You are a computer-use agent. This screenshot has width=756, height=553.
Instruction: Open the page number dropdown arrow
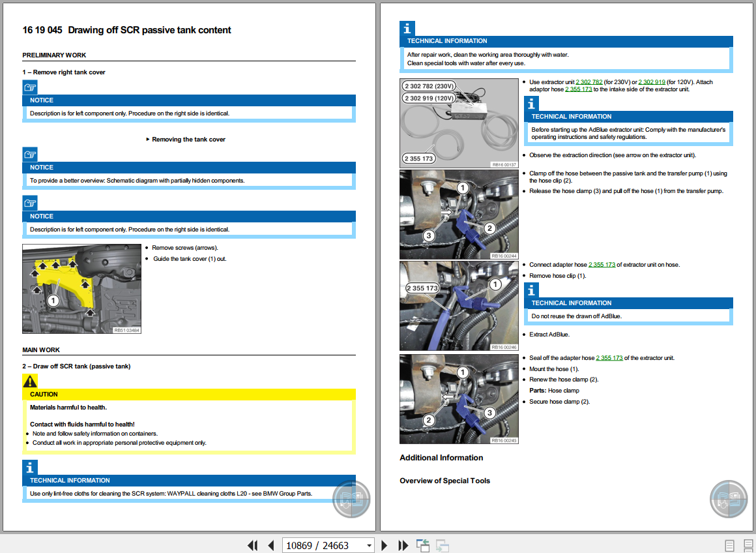tap(369, 545)
